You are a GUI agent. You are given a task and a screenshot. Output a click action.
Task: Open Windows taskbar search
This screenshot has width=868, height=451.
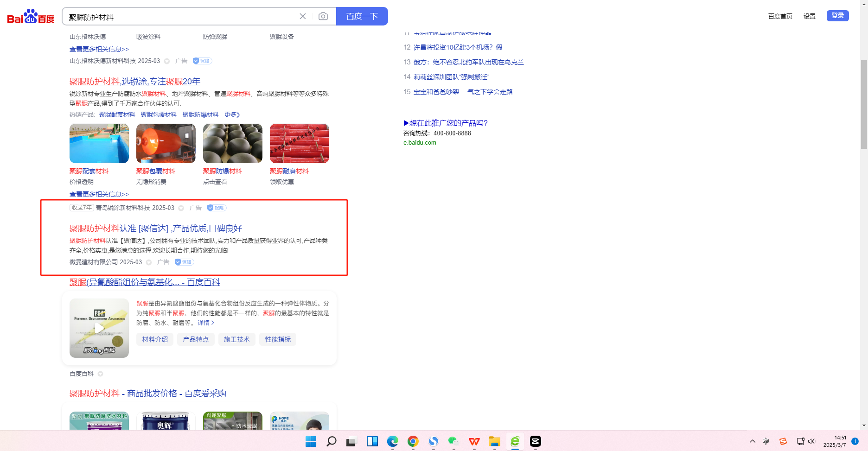point(331,441)
